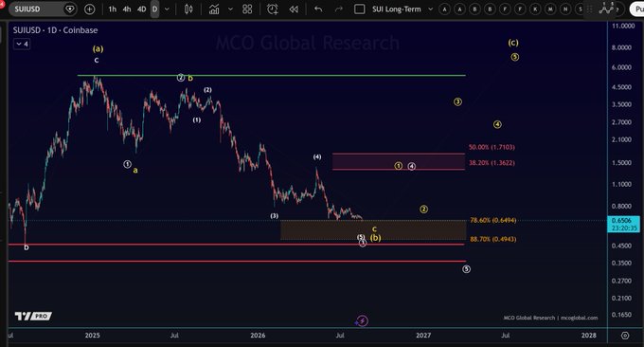Click the N circle quick button

(565, 9)
